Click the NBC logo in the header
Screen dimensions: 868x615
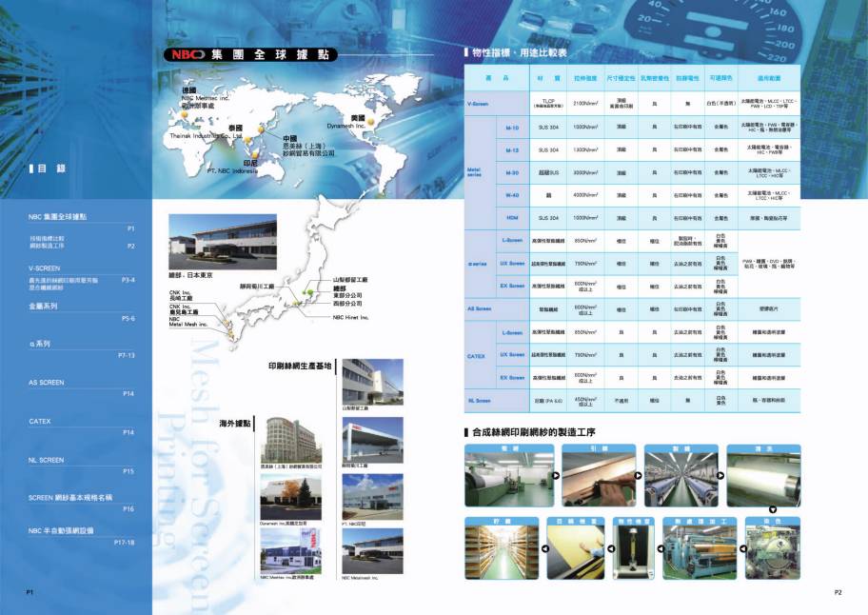tap(187, 54)
